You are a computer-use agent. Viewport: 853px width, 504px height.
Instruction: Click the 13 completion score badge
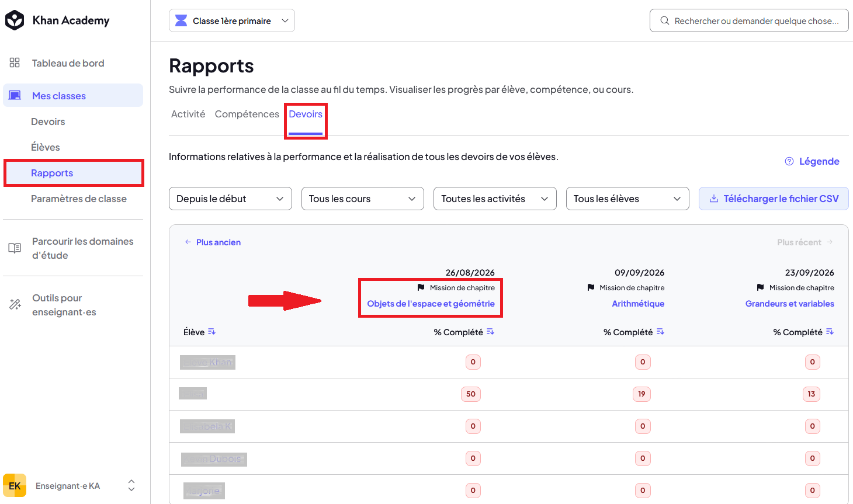coord(812,394)
